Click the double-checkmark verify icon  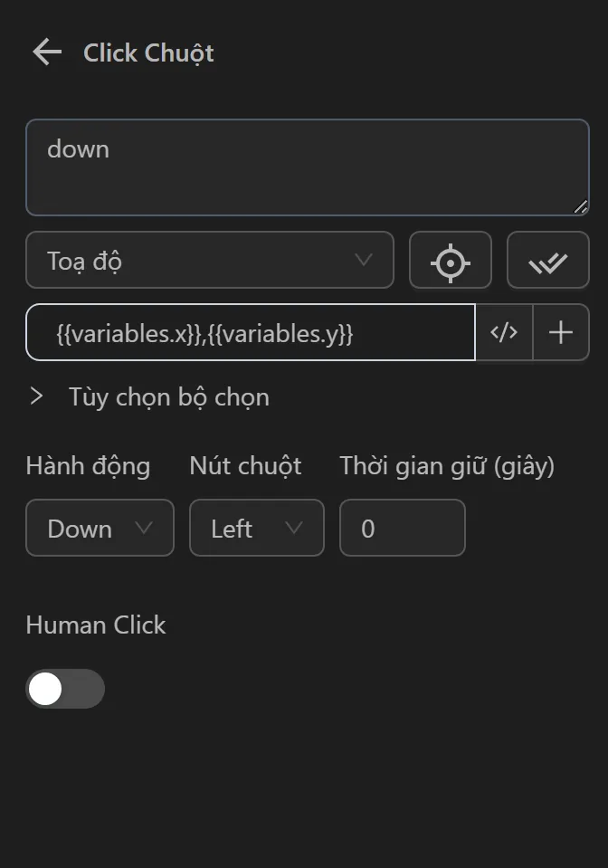[x=548, y=260]
